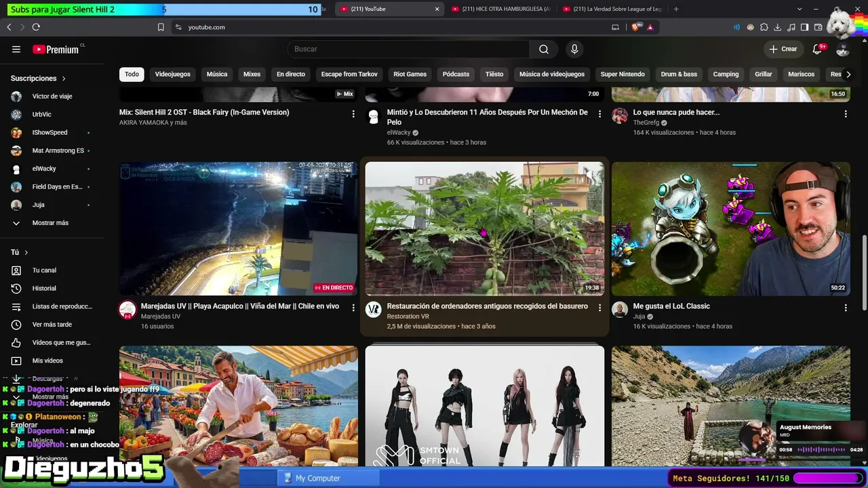The height and width of the screenshot is (488, 868).
Task: Open the browser tab search dropdown
Action: click(x=800, y=9)
